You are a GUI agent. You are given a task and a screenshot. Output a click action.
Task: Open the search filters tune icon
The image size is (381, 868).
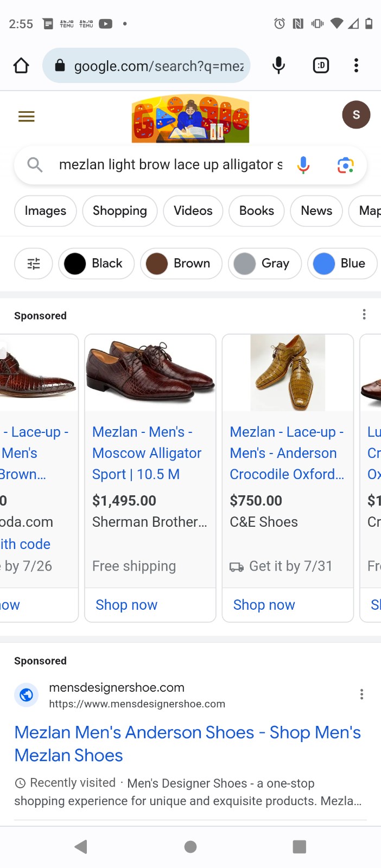point(34,264)
